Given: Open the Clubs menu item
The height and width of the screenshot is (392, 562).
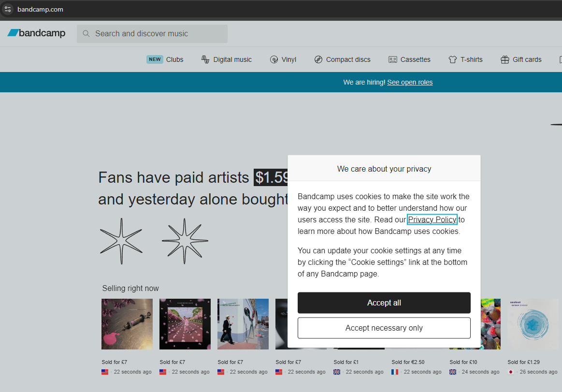Looking at the screenshot, I should (x=174, y=59).
